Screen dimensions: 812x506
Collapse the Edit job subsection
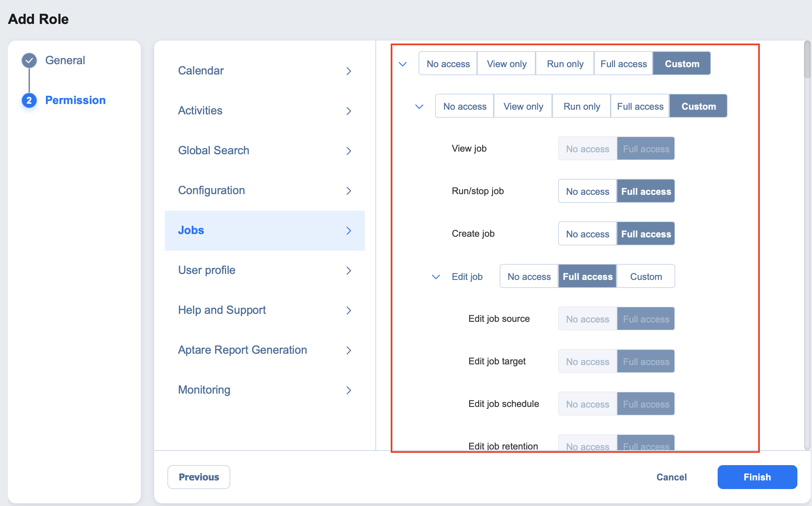point(436,277)
